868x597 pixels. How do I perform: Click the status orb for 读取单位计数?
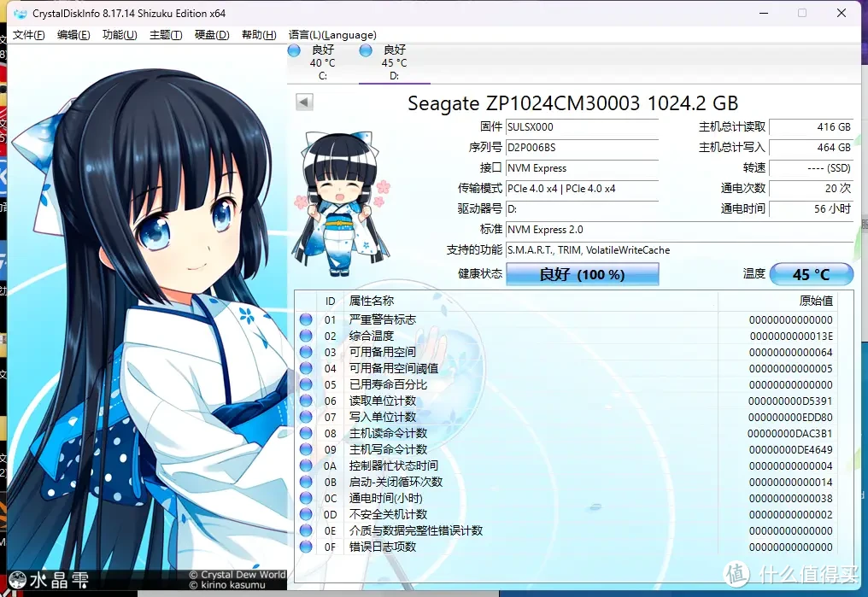tap(306, 401)
